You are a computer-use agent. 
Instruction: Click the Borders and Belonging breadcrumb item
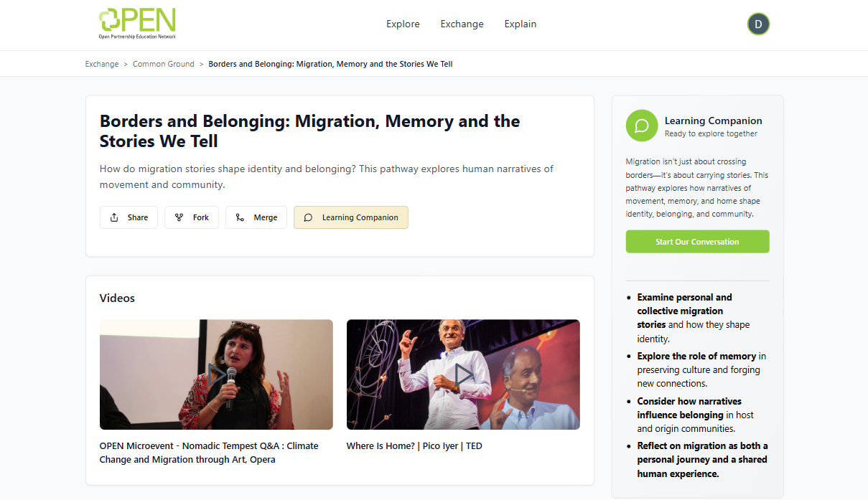(x=330, y=64)
